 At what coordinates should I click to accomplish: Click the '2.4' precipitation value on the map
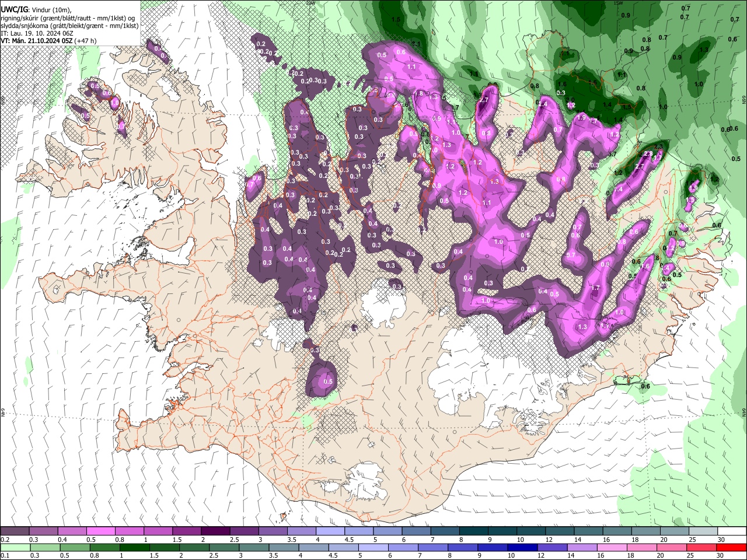coord(542,104)
